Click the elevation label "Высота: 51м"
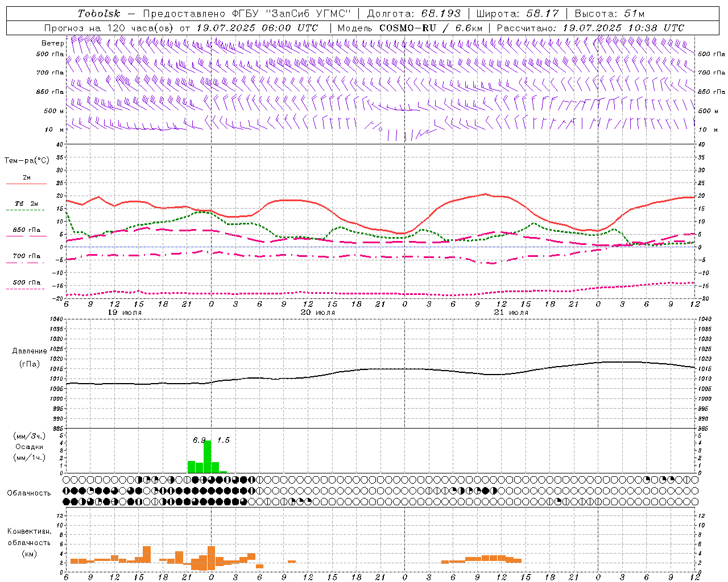728x582 pixels. click(609, 14)
